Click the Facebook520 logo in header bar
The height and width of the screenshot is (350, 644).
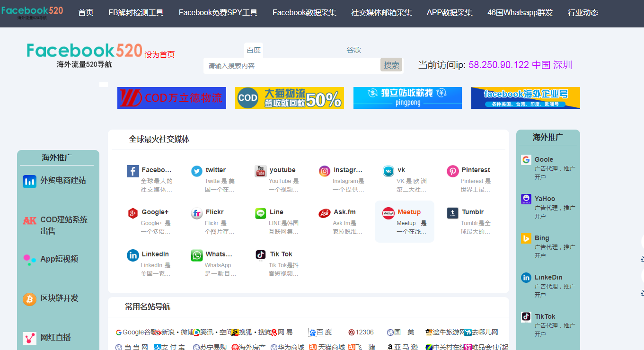tap(32, 13)
